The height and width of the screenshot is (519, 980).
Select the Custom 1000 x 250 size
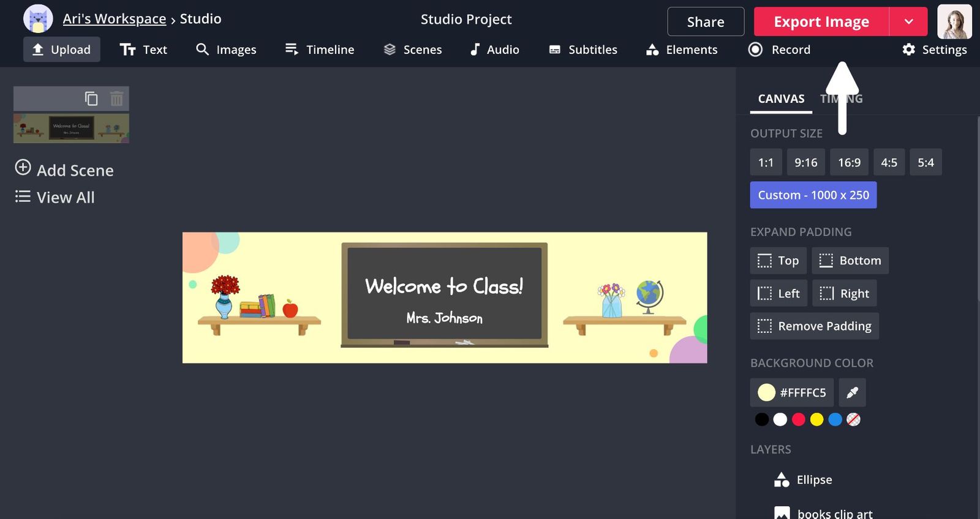coord(813,195)
